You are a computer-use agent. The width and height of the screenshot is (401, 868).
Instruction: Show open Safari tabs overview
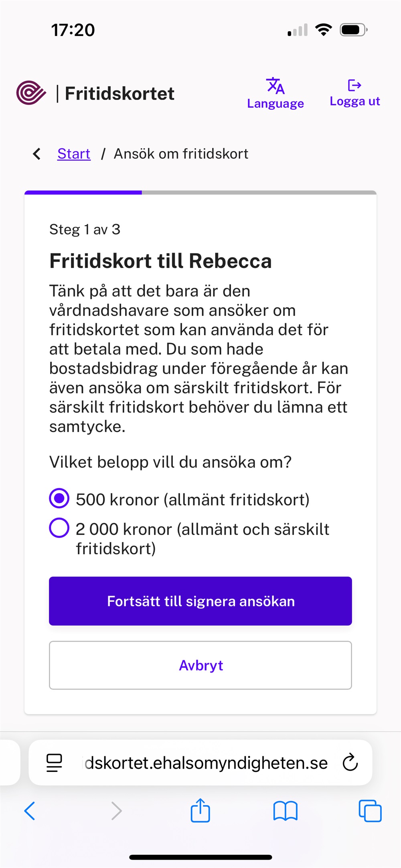point(370,811)
